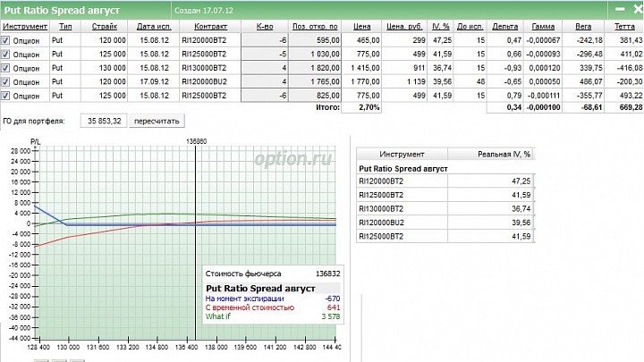644x362 pixels.
Task: Click the Инструмент header in the IV table
Action: click(x=402, y=155)
